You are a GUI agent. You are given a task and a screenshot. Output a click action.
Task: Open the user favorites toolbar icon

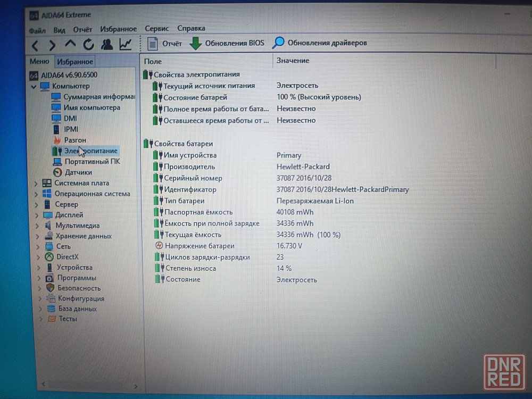tap(107, 44)
